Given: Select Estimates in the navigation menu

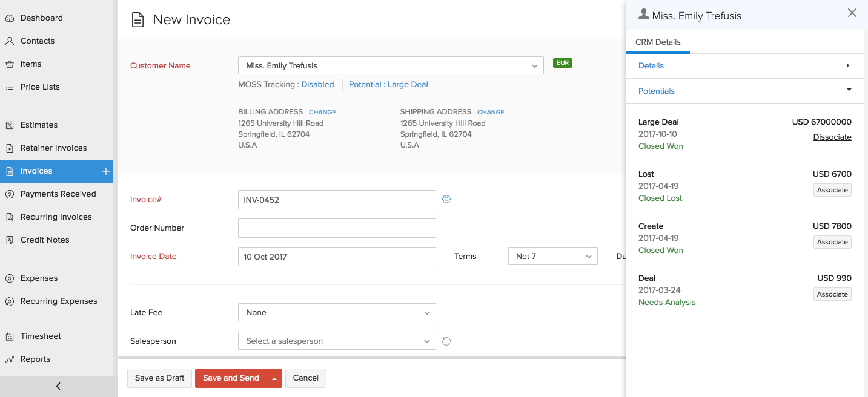Looking at the screenshot, I should coord(39,125).
